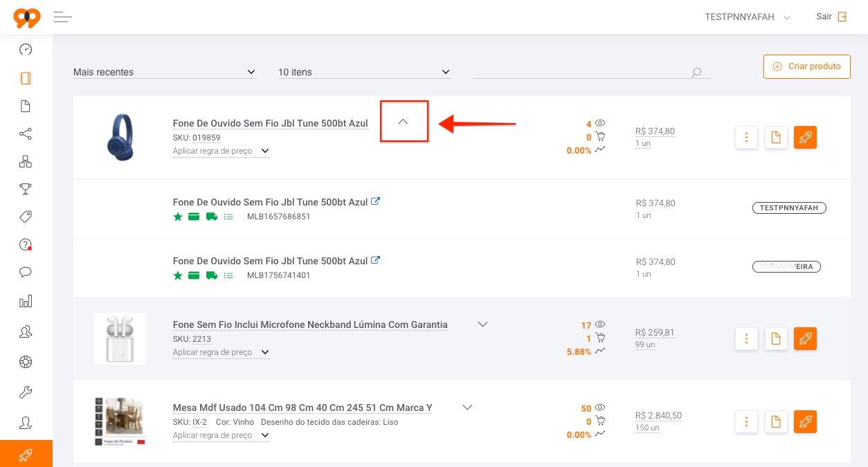Open Aplicar regra de preço for SKU 019859
The width and height of the screenshot is (868, 467).
pyautogui.click(x=221, y=151)
